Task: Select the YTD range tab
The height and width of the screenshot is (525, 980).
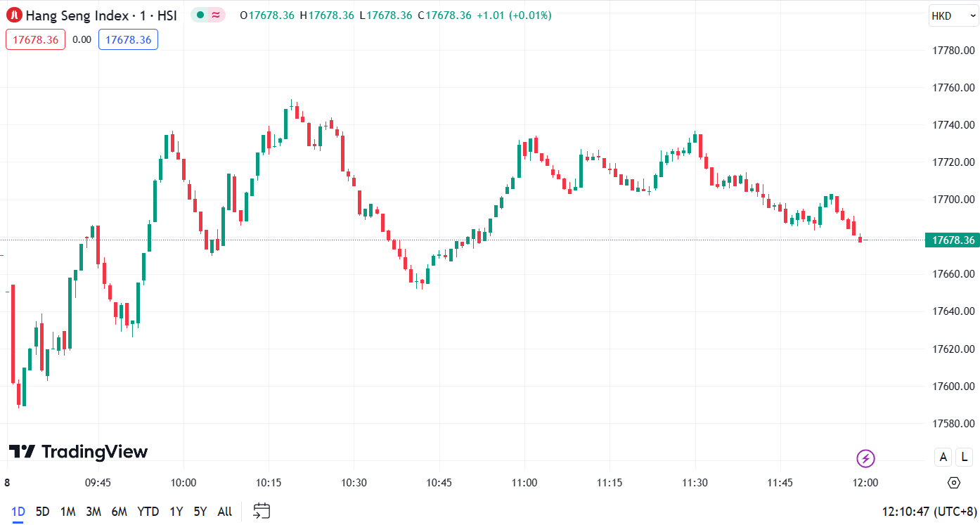Action: click(148, 512)
